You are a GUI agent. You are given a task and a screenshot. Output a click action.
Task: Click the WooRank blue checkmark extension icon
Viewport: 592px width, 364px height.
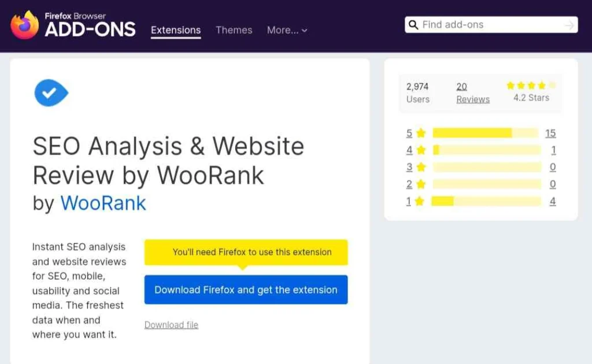(x=51, y=93)
